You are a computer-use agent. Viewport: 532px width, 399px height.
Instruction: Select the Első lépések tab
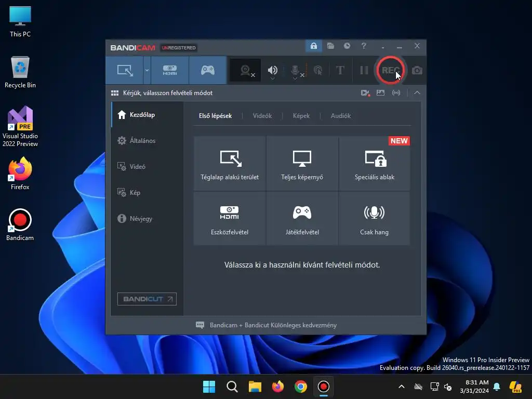click(215, 116)
